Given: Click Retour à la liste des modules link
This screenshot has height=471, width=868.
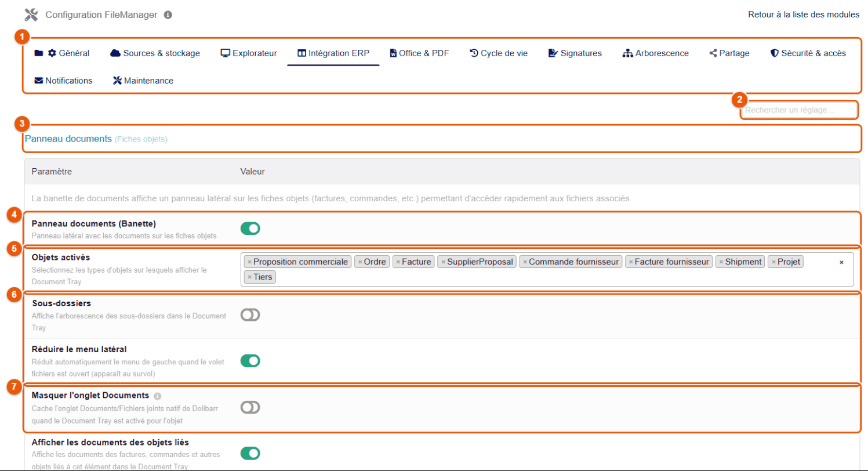Looking at the screenshot, I should (804, 15).
